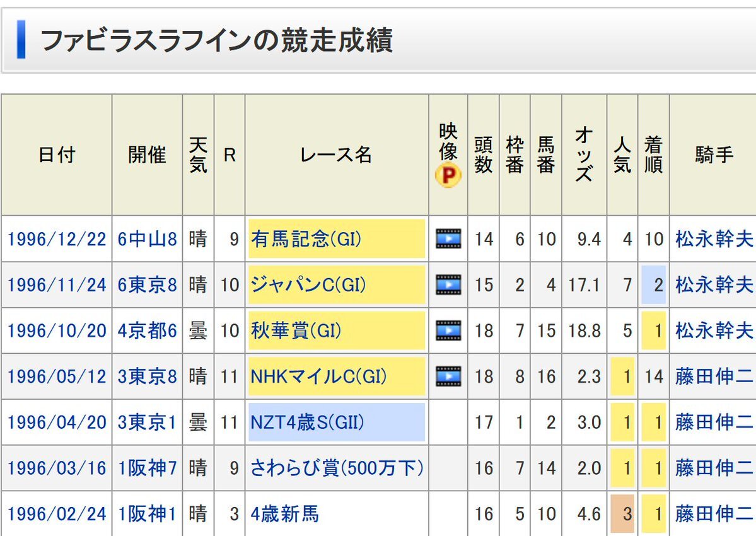Select odds value 2.3
This screenshot has height=536, width=756.
tap(589, 376)
